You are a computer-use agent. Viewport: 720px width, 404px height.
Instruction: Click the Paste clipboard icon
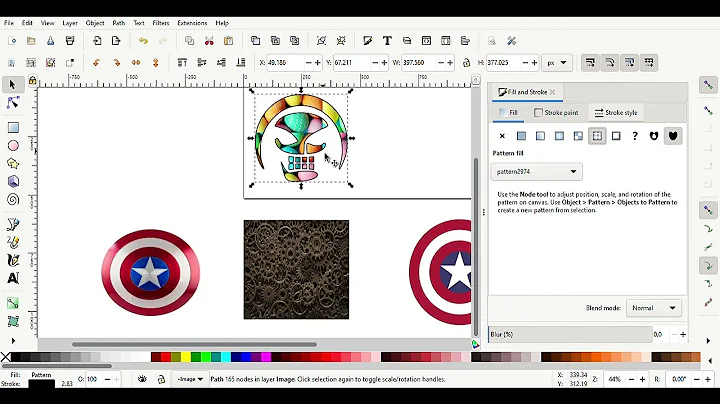click(228, 41)
